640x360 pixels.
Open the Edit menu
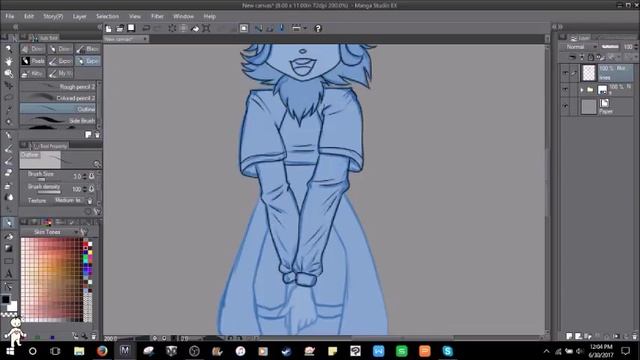click(29, 16)
